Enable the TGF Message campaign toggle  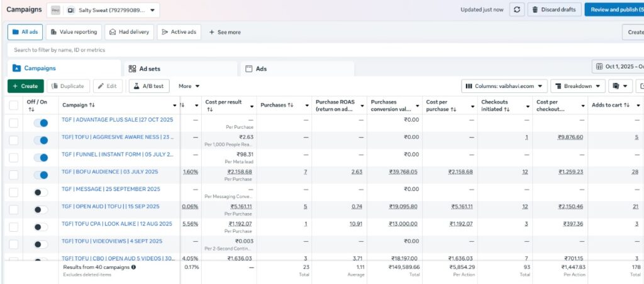[40, 192]
